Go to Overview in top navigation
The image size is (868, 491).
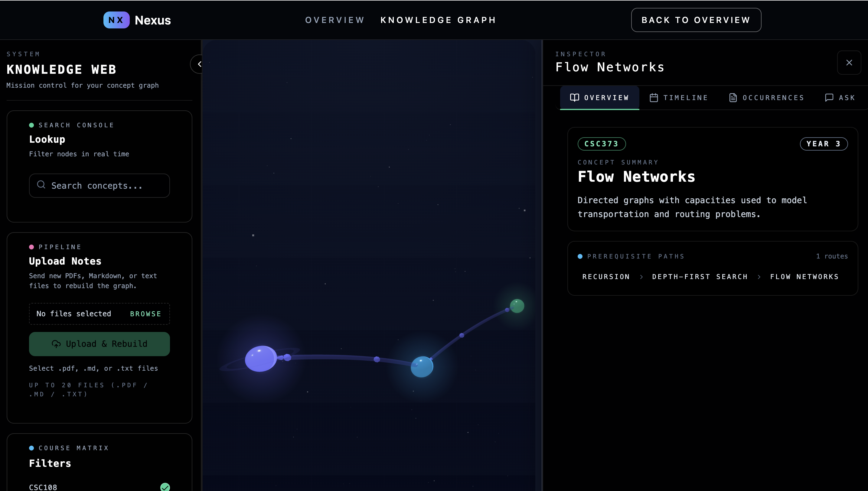click(x=335, y=20)
